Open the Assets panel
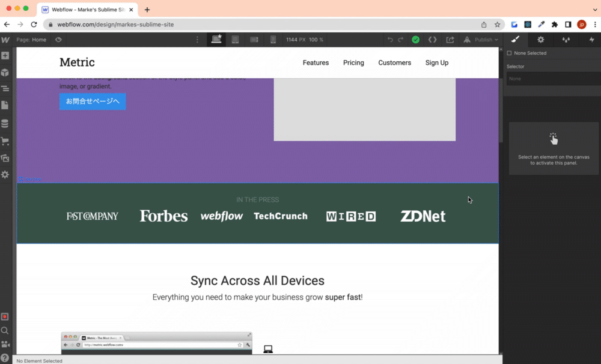 tap(5, 158)
